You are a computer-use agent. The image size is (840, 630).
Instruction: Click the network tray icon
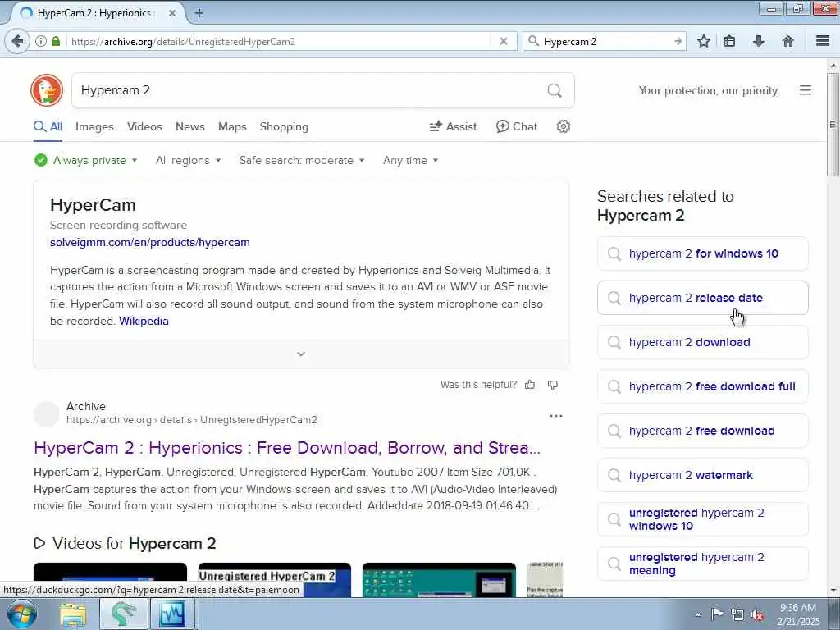[737, 615]
